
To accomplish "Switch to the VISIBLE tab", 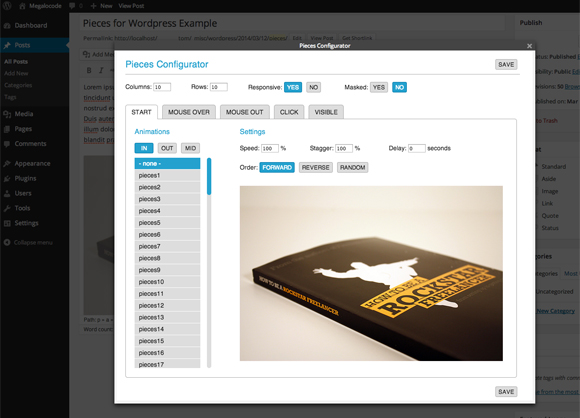I will click(x=326, y=112).
